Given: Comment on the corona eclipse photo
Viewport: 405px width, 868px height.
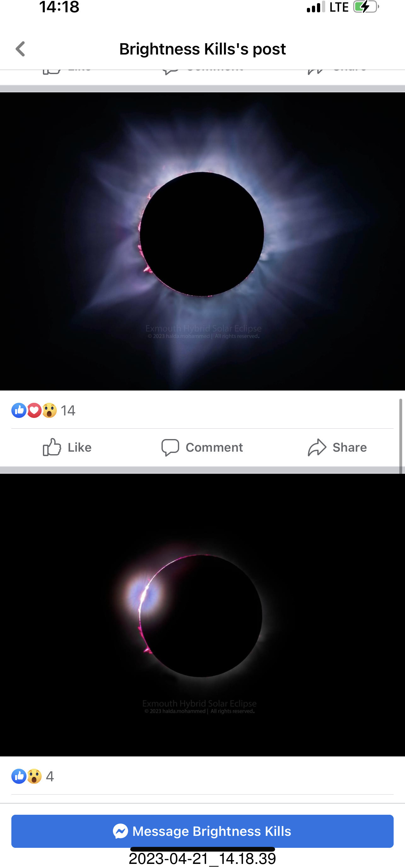Looking at the screenshot, I should (202, 448).
